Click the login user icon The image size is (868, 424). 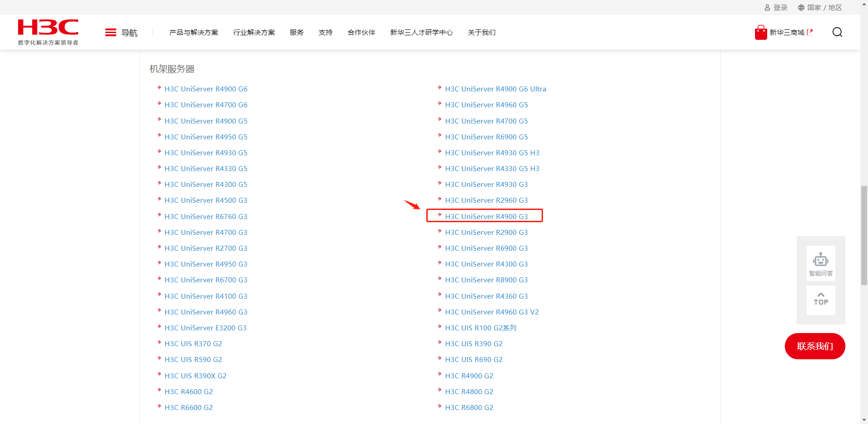click(767, 8)
